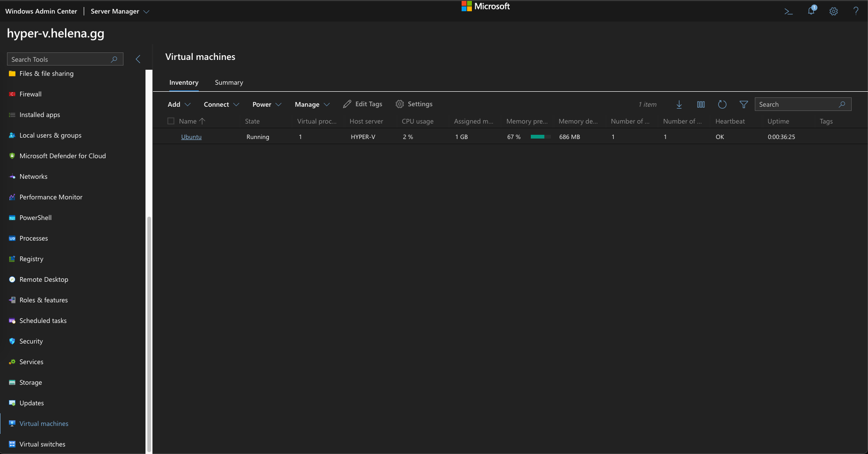The width and height of the screenshot is (868, 454).
Task: Click the filter funnel icon
Action: pos(744,104)
